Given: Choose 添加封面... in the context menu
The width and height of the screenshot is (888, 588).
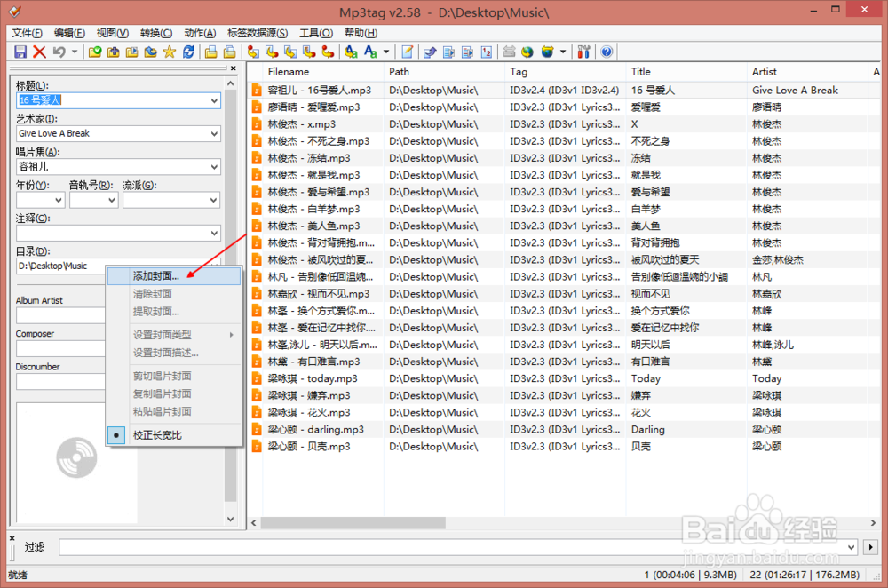Looking at the screenshot, I should coord(174,276).
